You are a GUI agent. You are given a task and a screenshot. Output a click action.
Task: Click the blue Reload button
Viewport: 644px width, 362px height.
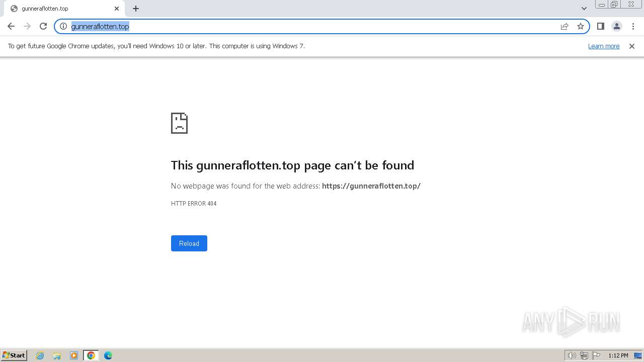pyautogui.click(x=189, y=243)
